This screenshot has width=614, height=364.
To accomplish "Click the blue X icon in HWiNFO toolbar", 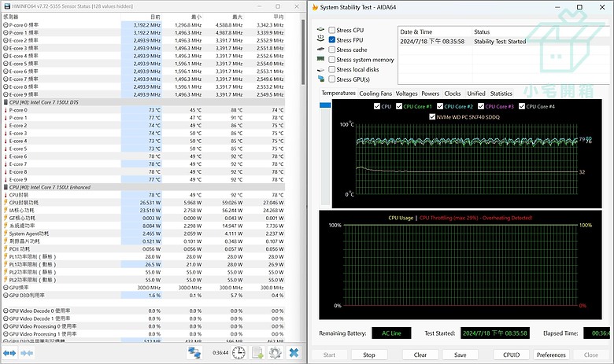I will coord(294,353).
